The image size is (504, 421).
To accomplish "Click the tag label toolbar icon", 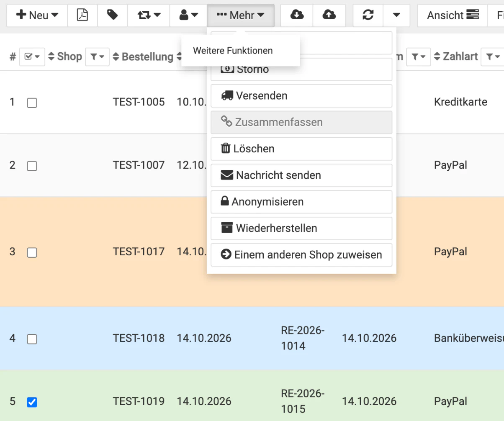I will point(112,15).
